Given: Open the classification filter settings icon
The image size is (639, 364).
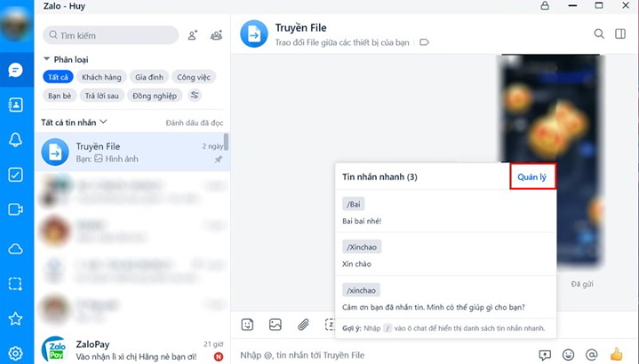Looking at the screenshot, I should pos(195,95).
